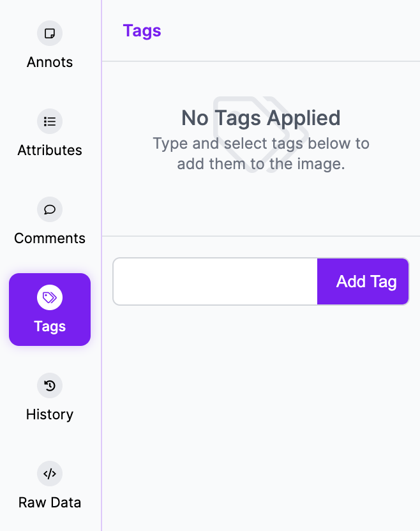The height and width of the screenshot is (531, 420).
Task: Click the Tags icon in sidebar
Action: coord(50,297)
